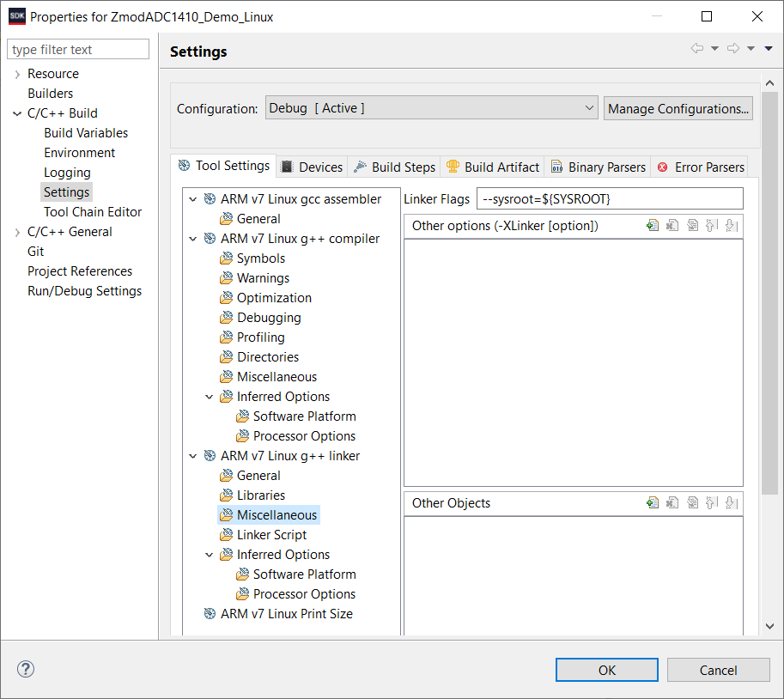Click the ARM v7 Linux g++ compiler icon
784x699 pixels.
(210, 239)
